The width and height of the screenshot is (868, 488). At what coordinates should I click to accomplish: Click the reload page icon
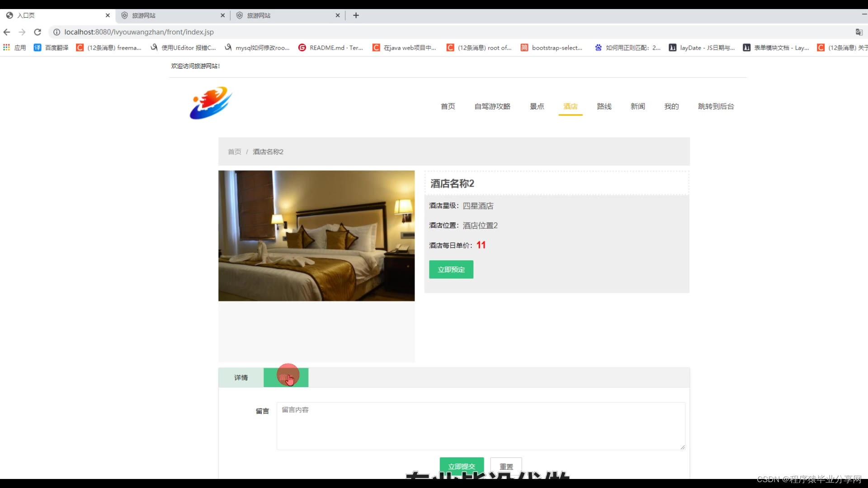(38, 32)
